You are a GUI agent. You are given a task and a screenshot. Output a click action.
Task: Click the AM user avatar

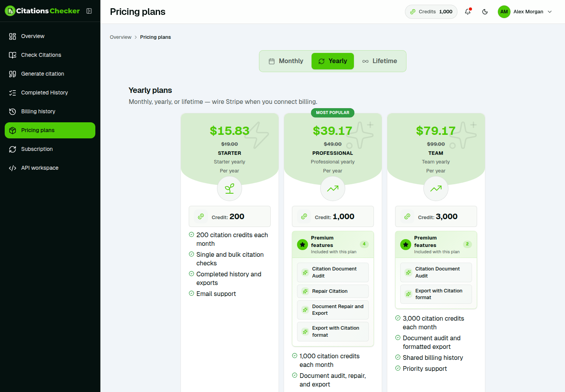pyautogui.click(x=504, y=12)
